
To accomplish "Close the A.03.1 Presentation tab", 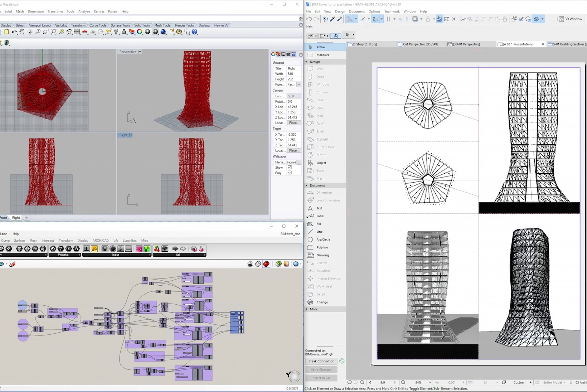I will [543, 44].
